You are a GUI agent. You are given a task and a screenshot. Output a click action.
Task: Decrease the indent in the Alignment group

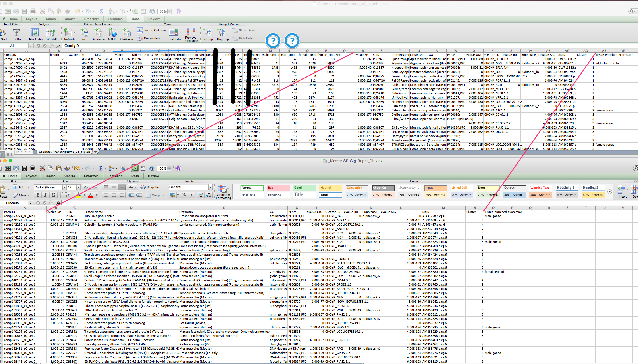(x=131, y=195)
